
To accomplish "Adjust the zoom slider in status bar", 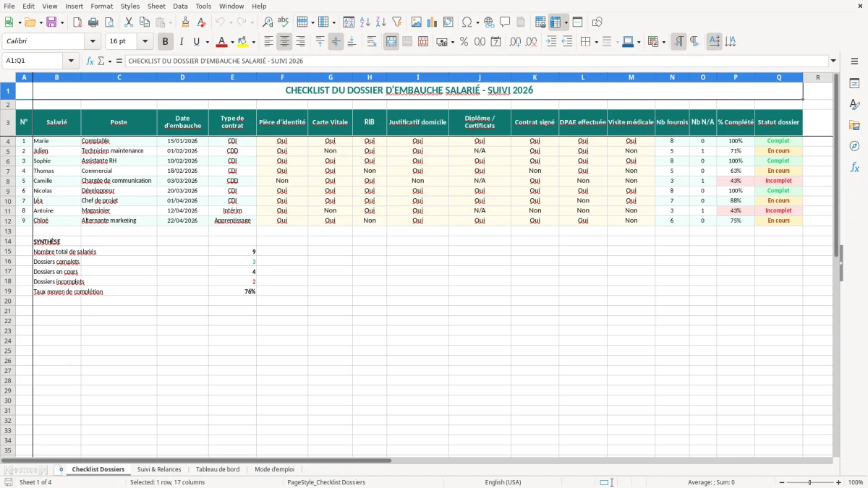I will click(810, 482).
